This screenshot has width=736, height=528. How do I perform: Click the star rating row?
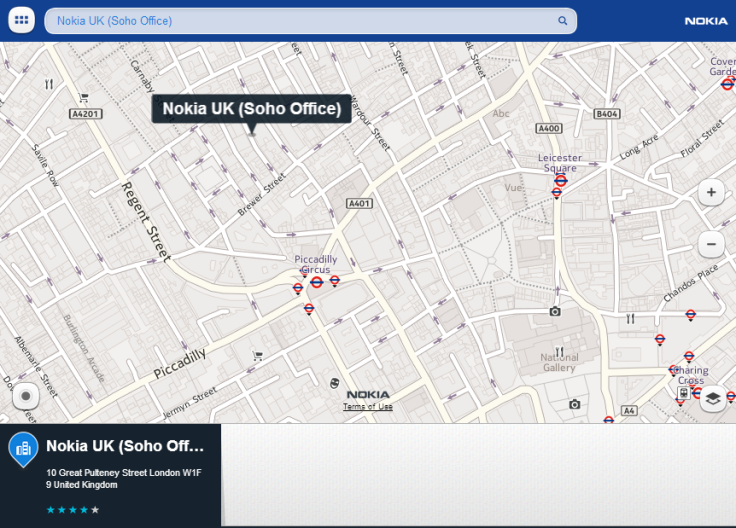(x=73, y=510)
